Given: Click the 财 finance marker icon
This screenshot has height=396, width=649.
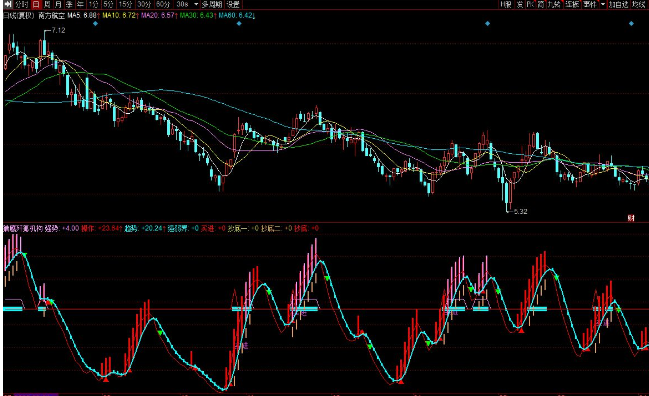Looking at the screenshot, I should pos(631,218).
